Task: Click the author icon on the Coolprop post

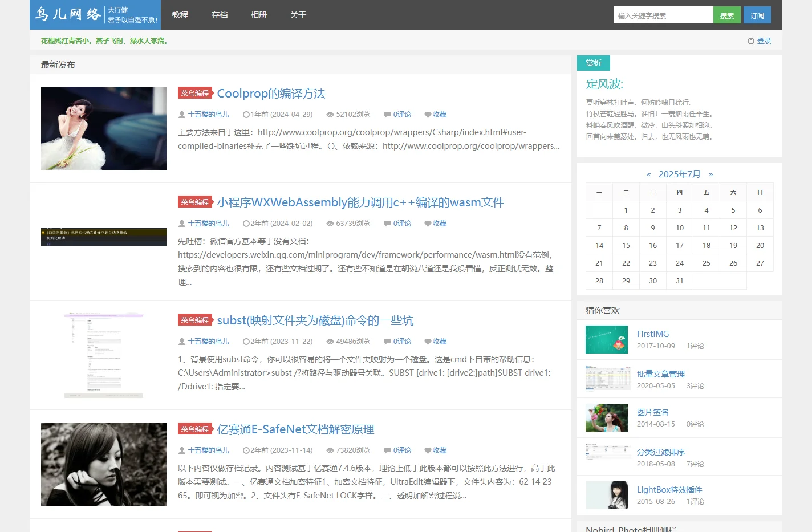Action: (x=182, y=115)
